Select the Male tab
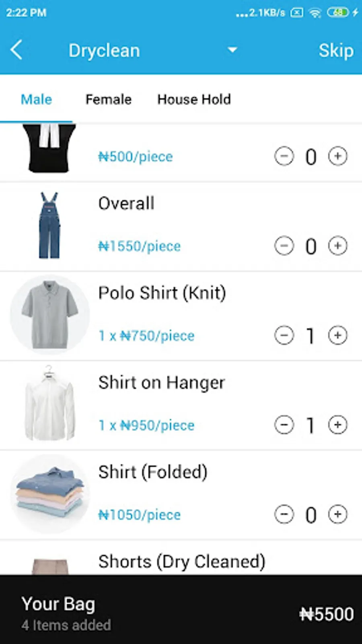 36,99
